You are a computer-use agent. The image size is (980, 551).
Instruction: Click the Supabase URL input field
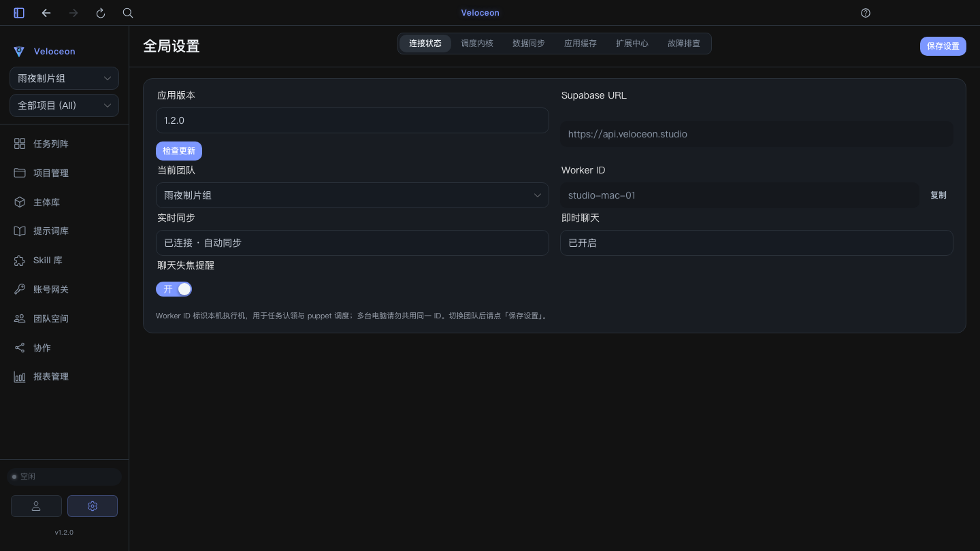[757, 134]
